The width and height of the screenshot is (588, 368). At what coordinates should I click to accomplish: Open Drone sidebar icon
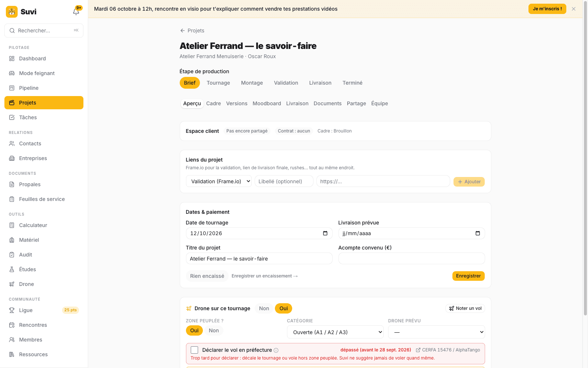pyautogui.click(x=12, y=284)
